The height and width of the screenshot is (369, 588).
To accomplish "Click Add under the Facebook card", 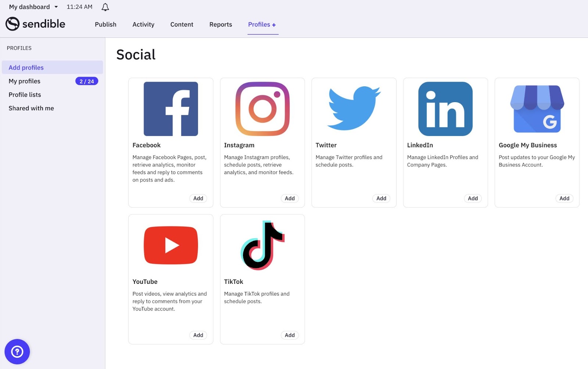I will 198,198.
